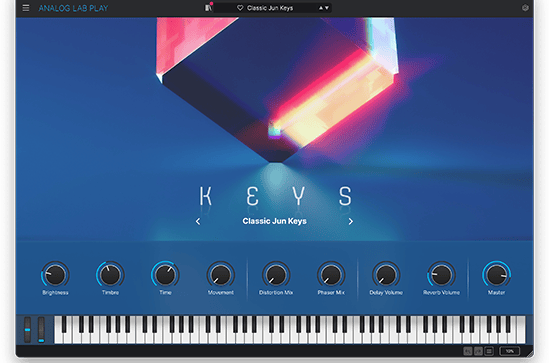The height and width of the screenshot is (363, 549).
Task: Select next preset with the down arrow
Action: coord(327,8)
